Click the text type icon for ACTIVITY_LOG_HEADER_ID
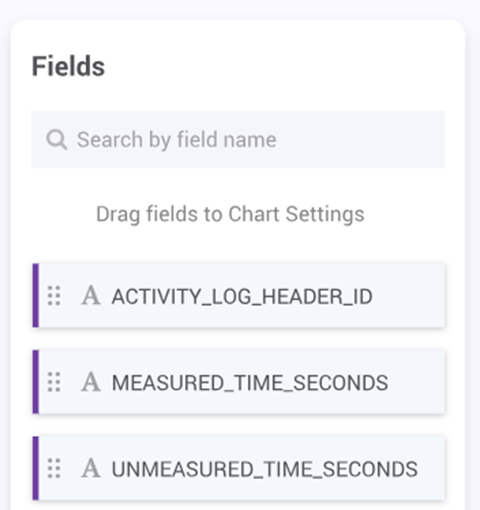The width and height of the screenshot is (480, 510). tap(91, 296)
